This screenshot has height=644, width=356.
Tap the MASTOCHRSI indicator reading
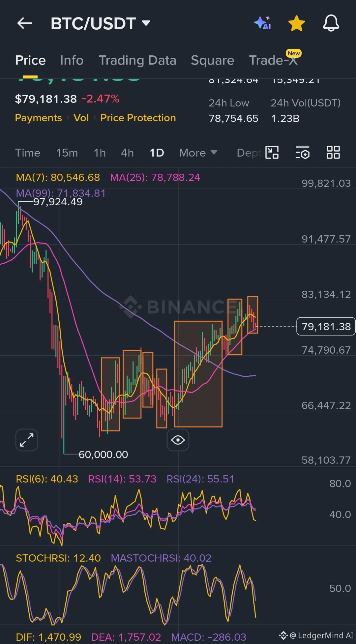(161, 558)
